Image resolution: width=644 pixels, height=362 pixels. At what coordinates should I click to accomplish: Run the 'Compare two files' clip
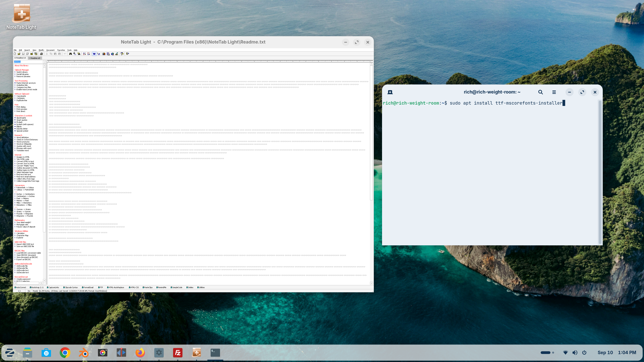pos(24,87)
